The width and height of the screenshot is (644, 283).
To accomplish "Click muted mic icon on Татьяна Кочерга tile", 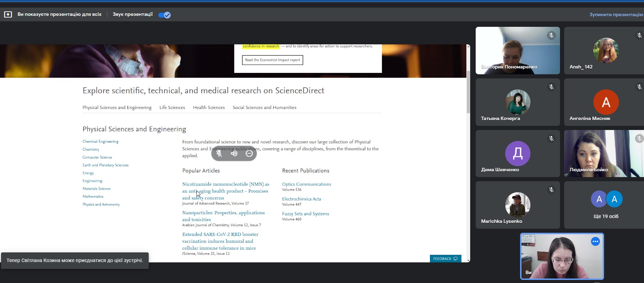I will 551,87.
